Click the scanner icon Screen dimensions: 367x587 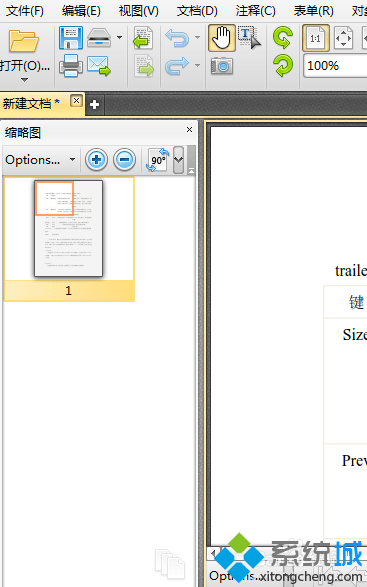pos(99,38)
